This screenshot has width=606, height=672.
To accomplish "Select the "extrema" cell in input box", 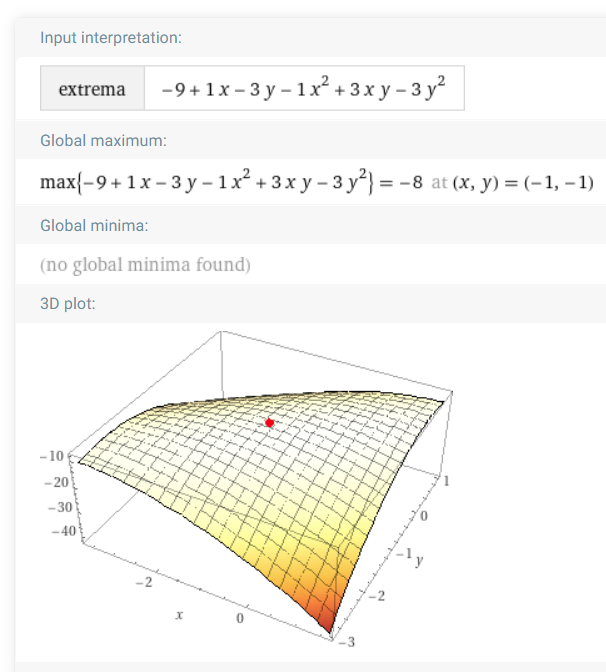I will 92,88.
